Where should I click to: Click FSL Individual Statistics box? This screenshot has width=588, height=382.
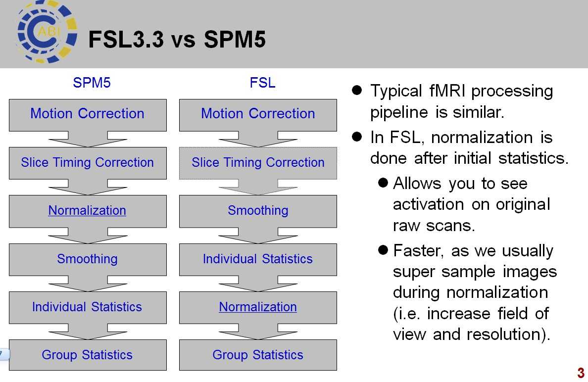click(258, 260)
